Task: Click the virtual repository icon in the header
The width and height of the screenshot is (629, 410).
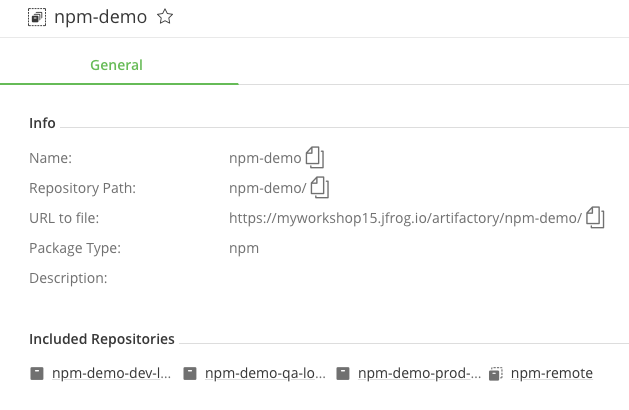Action: click(37, 17)
